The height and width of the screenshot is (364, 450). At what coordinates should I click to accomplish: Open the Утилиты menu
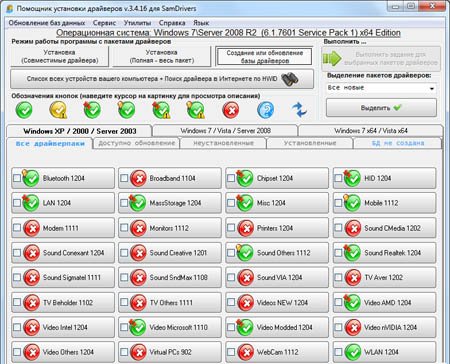[137, 23]
